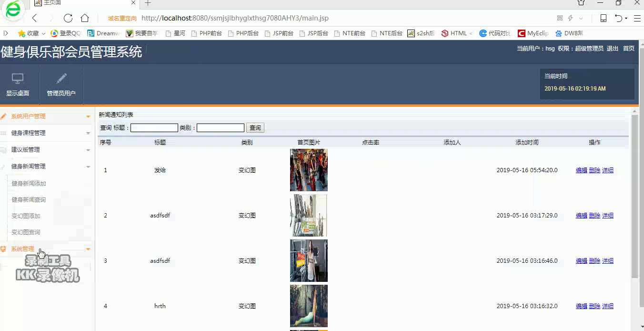Click 显示桌面 monitor icon
Screen dimensions: 644x331
(18, 79)
